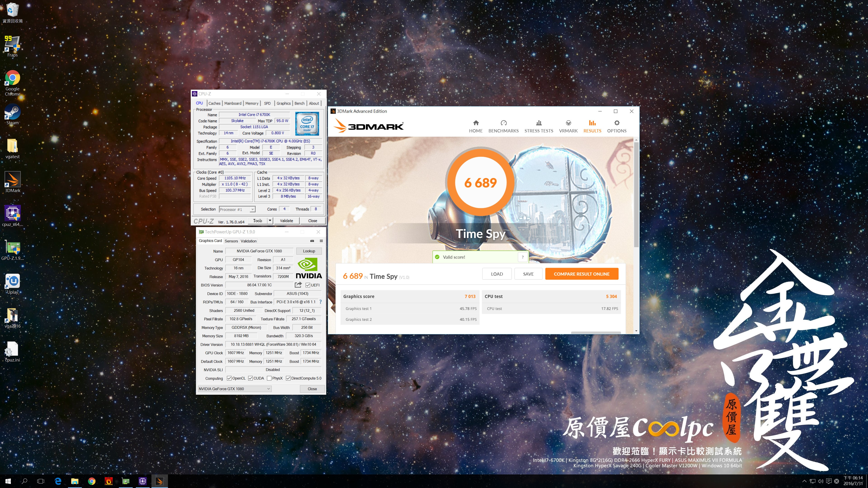The width and height of the screenshot is (868, 488).
Task: Open the Action Center notification icon
Action: coord(829,481)
